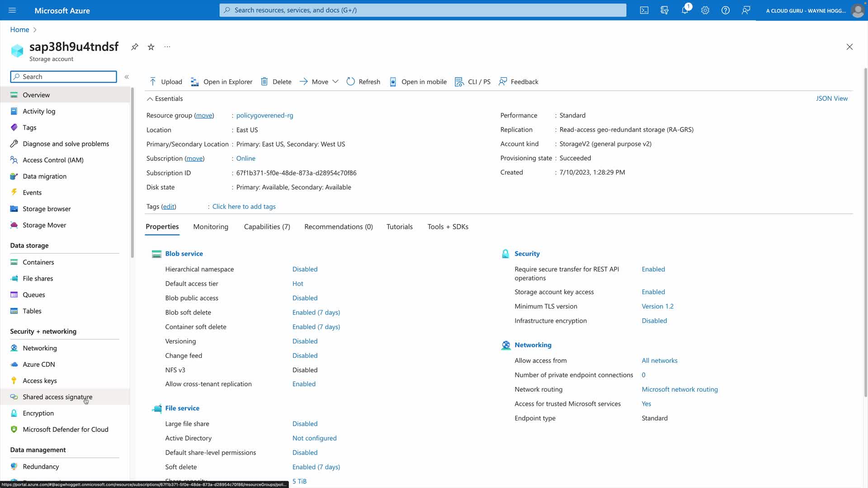868x488 pixels.
Task: Pin storage account to dashboard
Action: 134,47
